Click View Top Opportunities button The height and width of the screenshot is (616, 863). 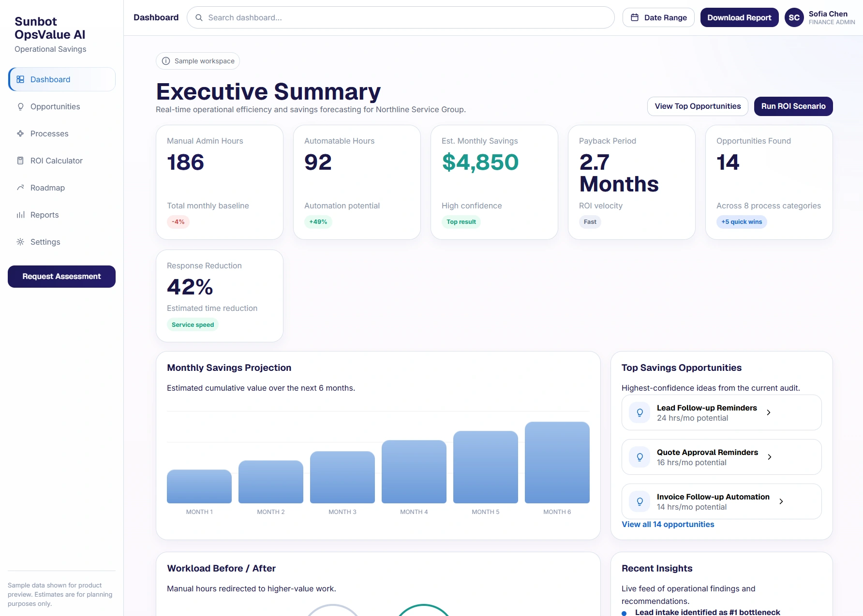click(x=698, y=106)
